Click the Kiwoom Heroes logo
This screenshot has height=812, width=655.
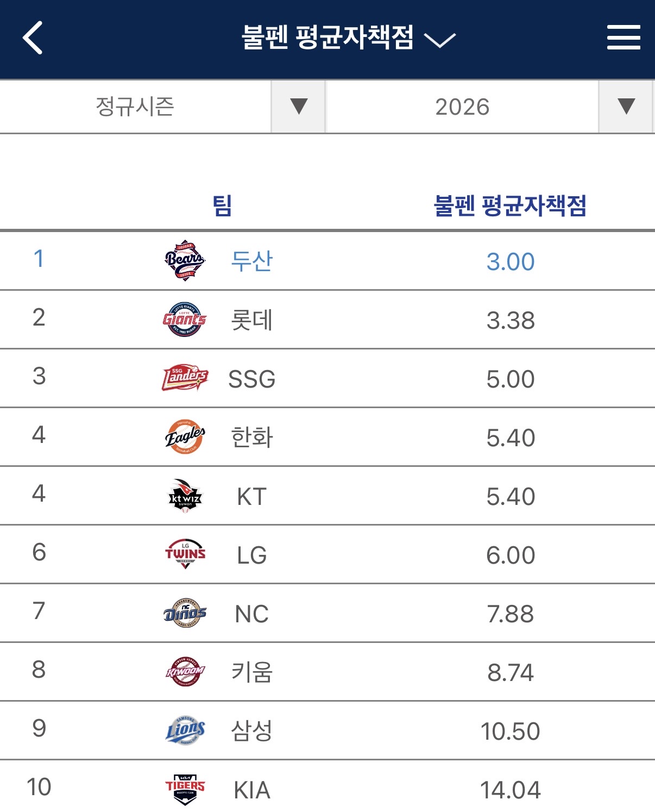(185, 672)
